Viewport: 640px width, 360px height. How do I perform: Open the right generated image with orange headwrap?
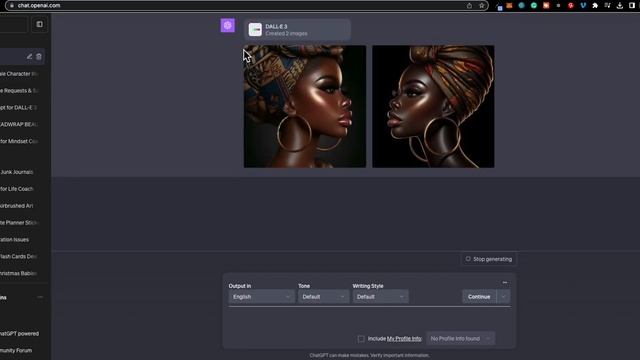(433, 107)
